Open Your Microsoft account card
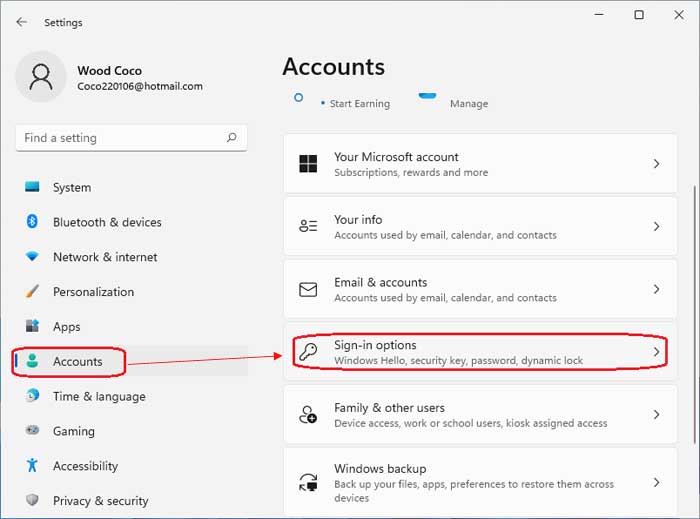700x519 pixels. tap(480, 164)
